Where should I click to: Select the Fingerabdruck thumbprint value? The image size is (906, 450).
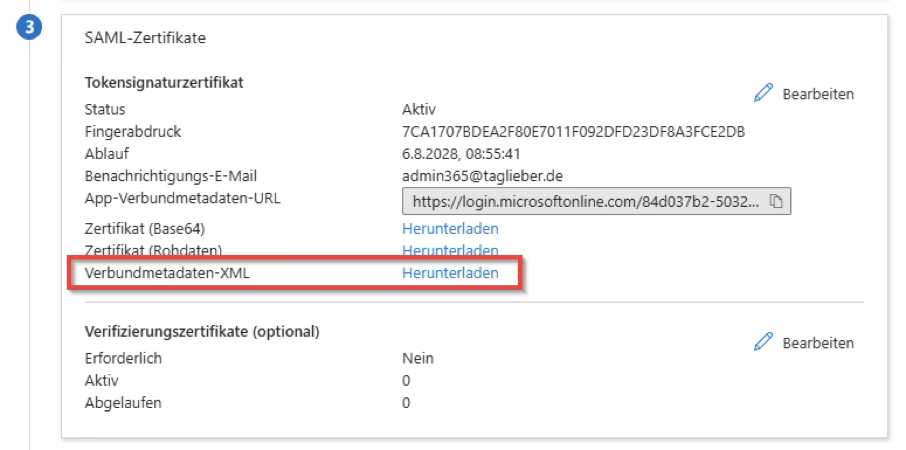[x=573, y=132]
